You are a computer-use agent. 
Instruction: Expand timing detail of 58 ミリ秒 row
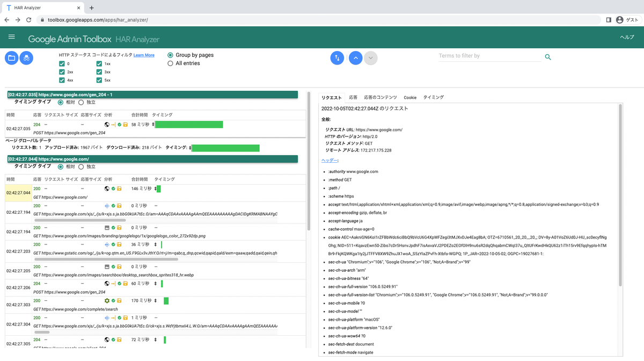click(x=153, y=125)
